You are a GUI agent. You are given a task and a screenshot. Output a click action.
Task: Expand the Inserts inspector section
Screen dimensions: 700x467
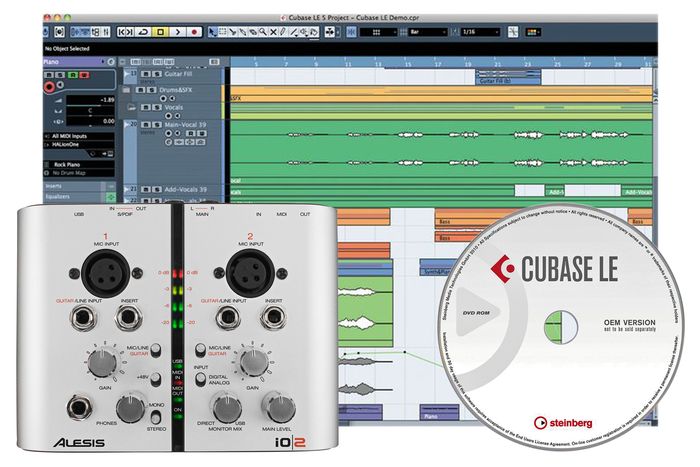[x=74, y=186]
